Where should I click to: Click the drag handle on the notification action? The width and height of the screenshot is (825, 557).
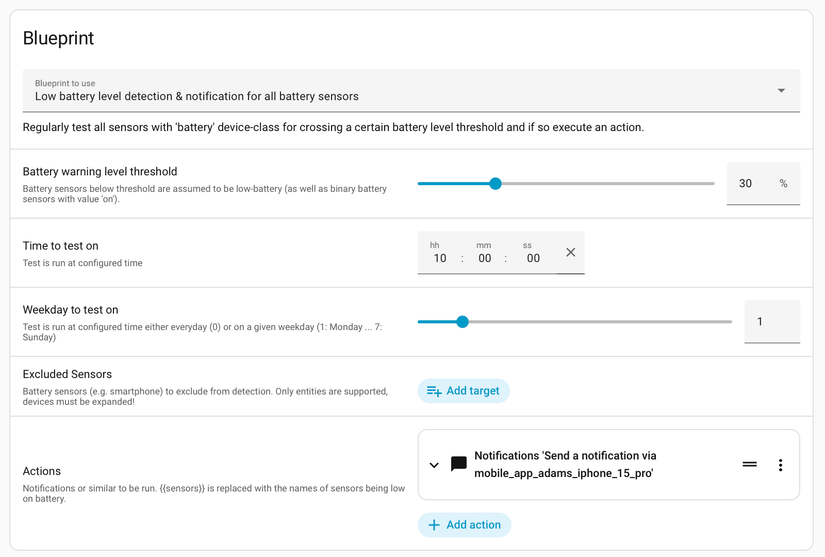750,464
